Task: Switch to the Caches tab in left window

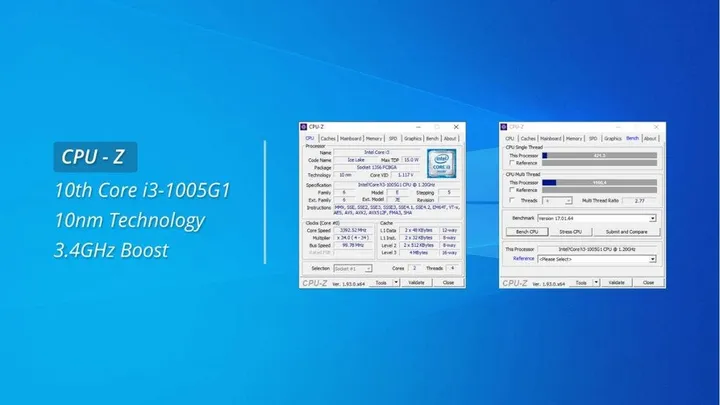Action: coord(327,138)
